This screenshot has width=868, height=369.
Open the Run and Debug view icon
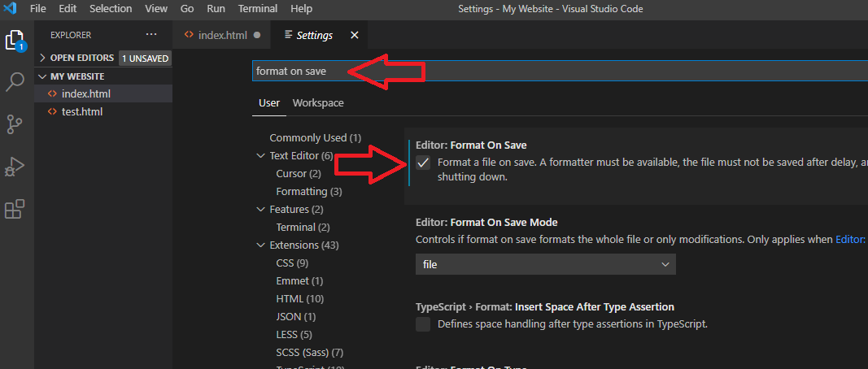(15, 167)
